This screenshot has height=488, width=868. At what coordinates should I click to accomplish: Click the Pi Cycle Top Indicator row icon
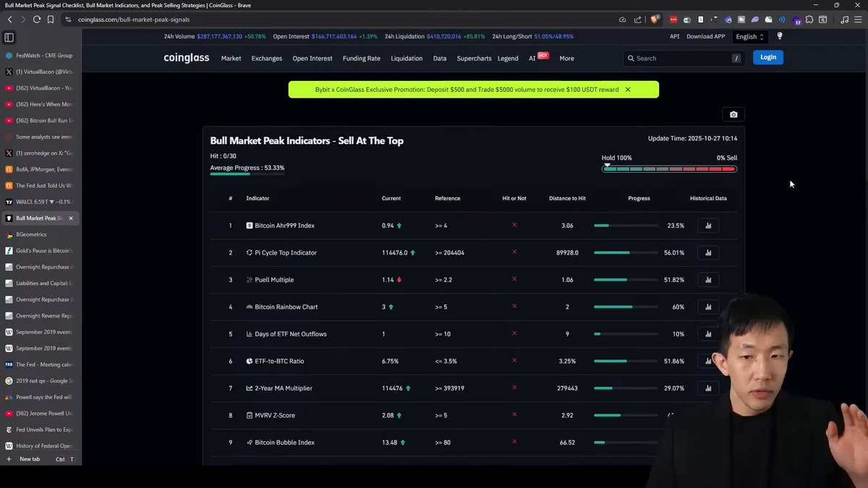point(250,252)
